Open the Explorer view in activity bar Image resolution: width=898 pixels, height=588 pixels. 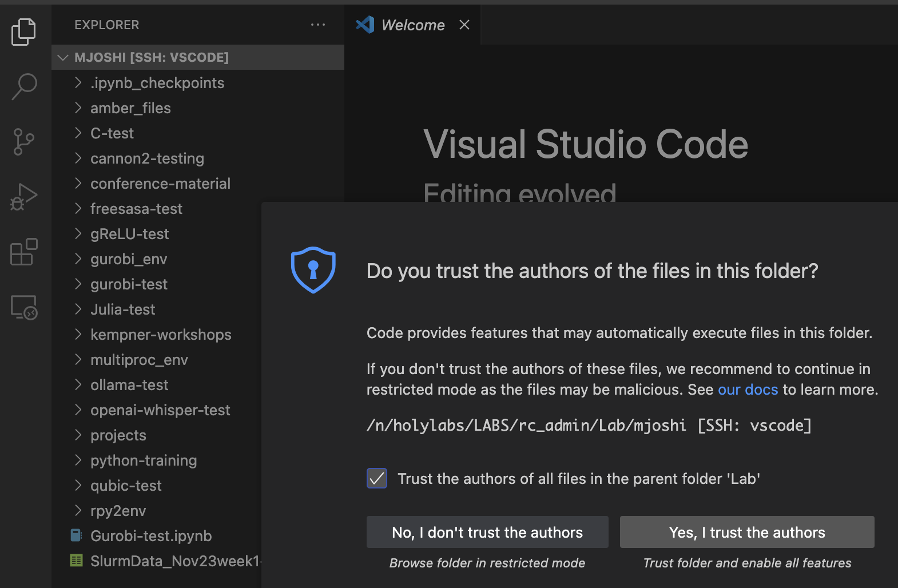click(x=23, y=31)
